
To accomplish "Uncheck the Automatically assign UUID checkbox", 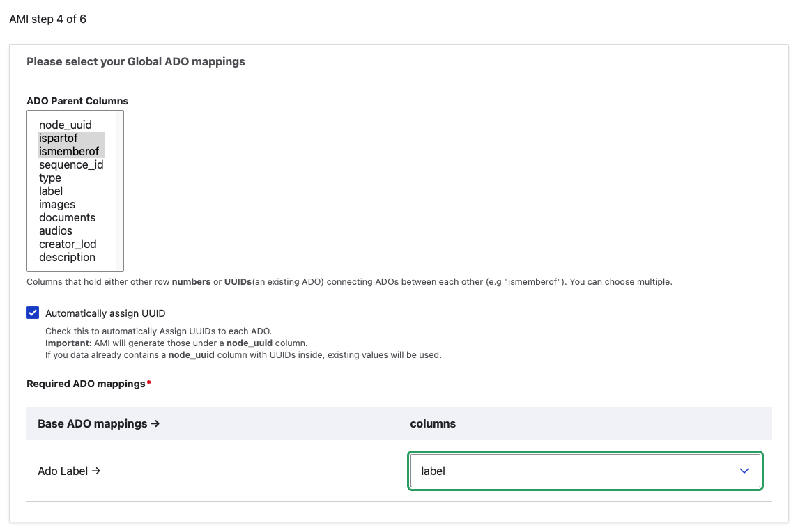I will 33,313.
